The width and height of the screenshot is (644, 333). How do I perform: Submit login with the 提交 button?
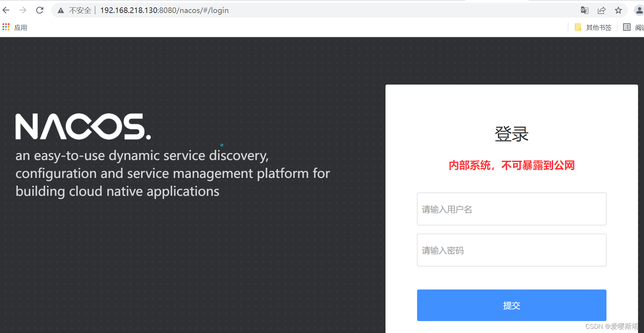(511, 305)
